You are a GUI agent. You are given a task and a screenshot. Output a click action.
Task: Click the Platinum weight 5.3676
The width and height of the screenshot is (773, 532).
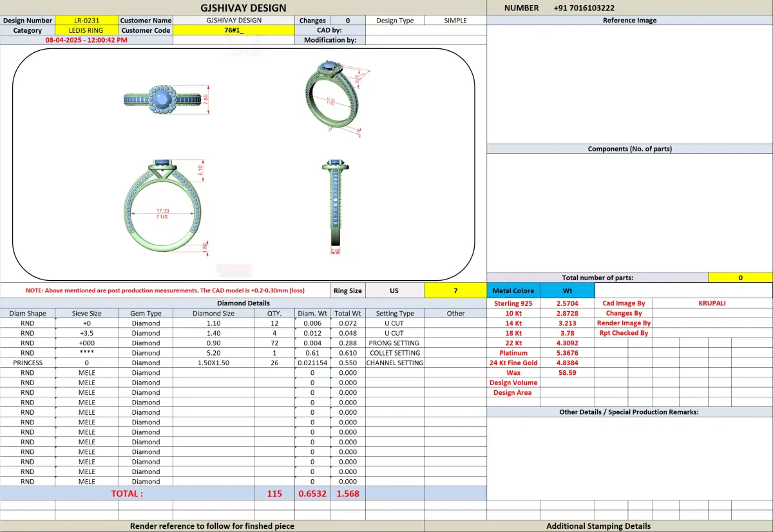point(567,353)
